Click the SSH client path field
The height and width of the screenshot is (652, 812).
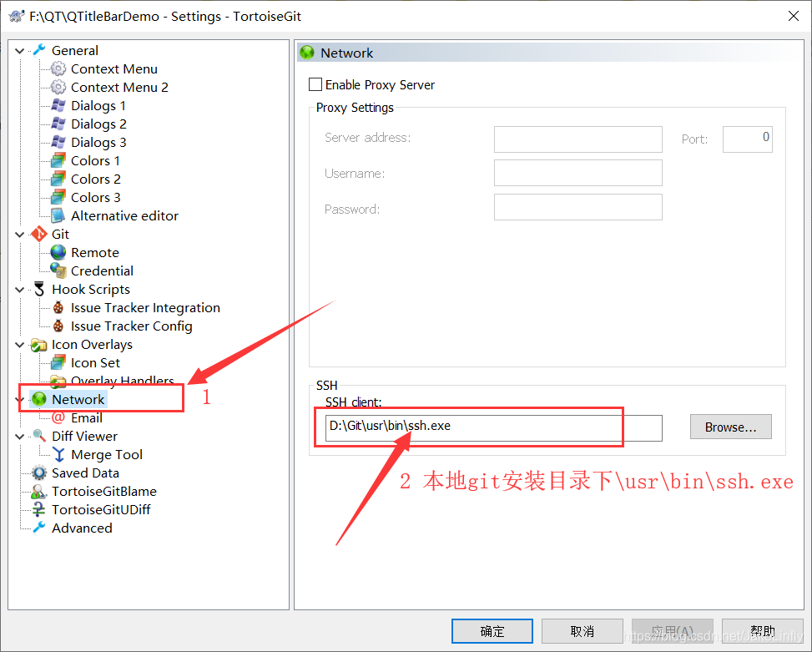(493, 427)
